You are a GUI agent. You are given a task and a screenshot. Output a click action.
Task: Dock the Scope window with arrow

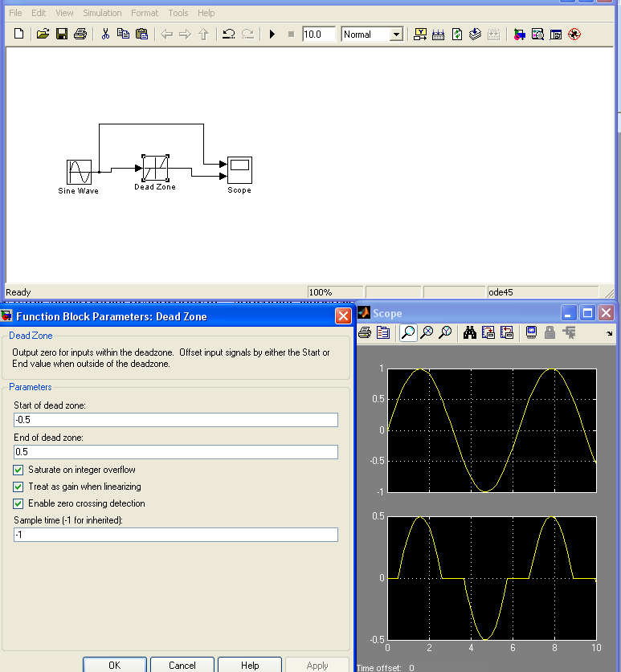point(610,333)
